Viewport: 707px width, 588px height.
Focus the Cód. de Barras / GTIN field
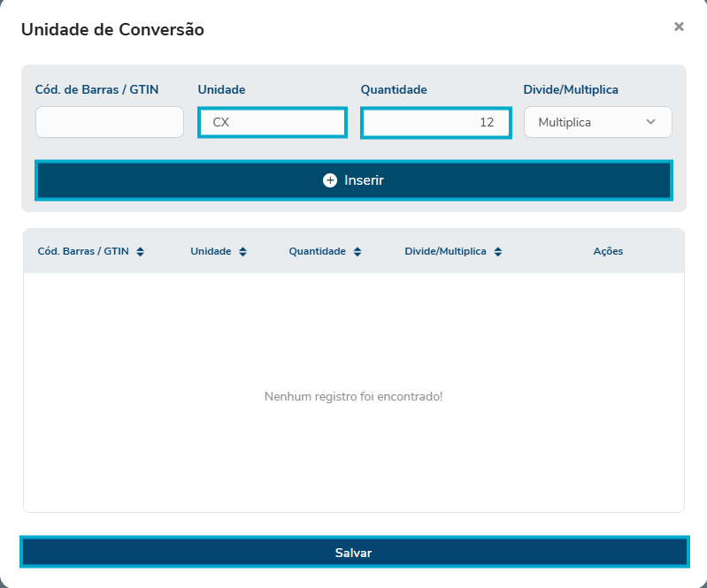pos(110,122)
